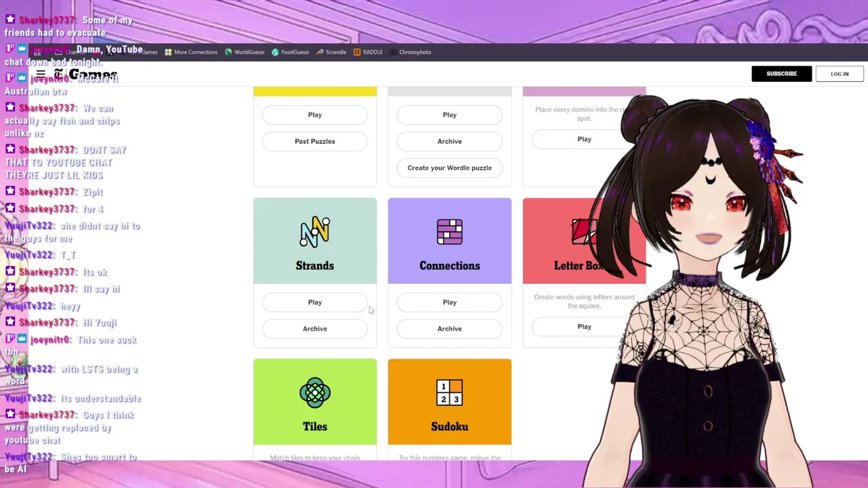Play the game above Strands
Viewport: 868px width, 488px height.
315,115
